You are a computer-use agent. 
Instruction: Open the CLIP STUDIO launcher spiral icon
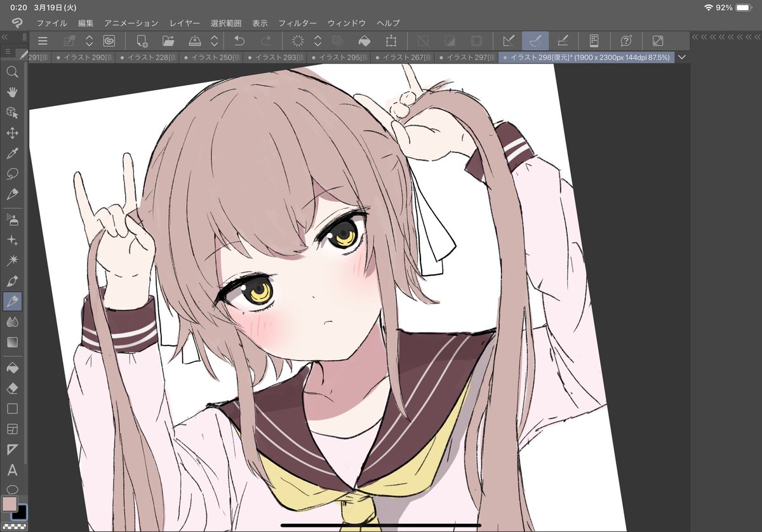(x=109, y=41)
